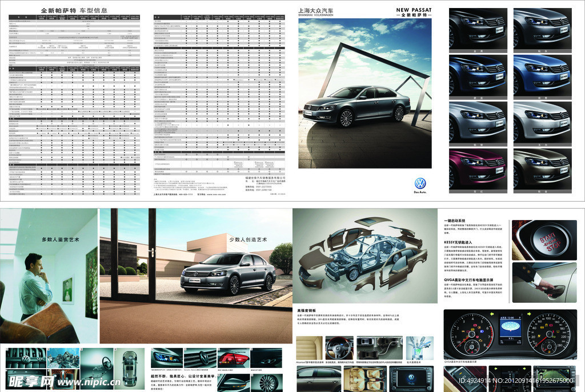
Task: Click the '一键启动系统' heading
Action: tap(454, 221)
